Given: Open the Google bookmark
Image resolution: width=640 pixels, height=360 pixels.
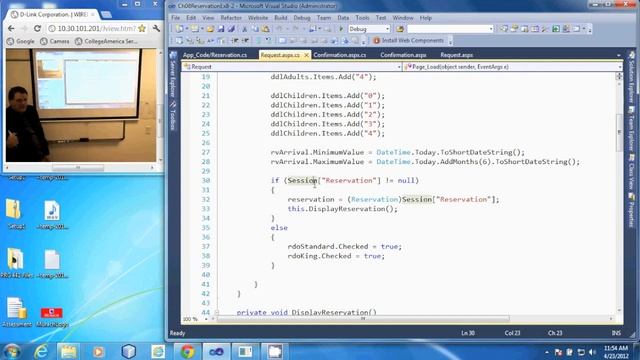Looking at the screenshot, I should tap(21, 41).
